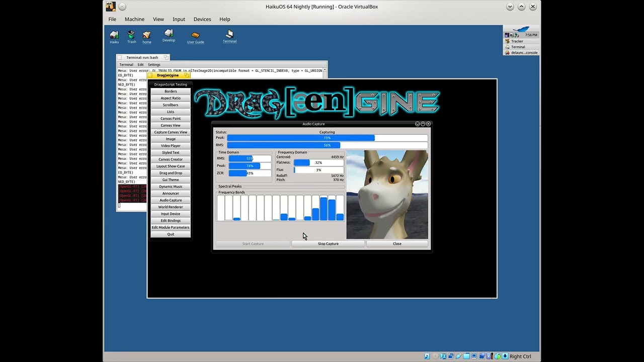This screenshot has width=644, height=362.
Task: Open the Scrollbars test
Action: 171,105
